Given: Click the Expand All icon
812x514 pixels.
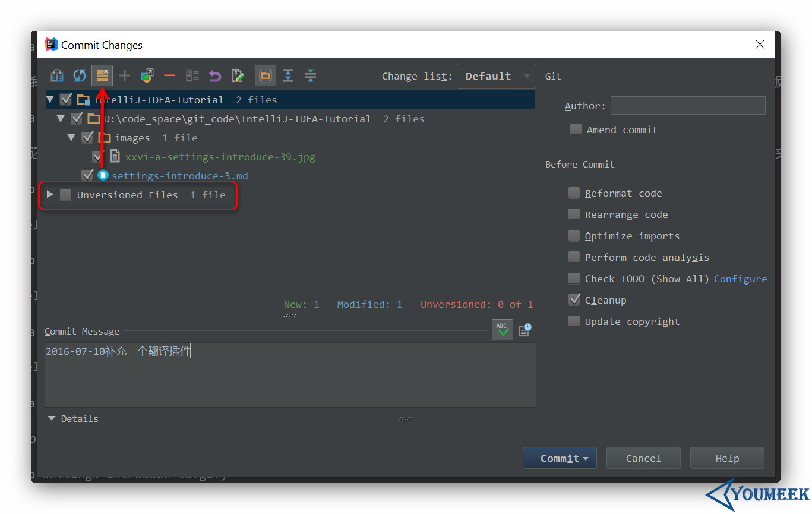Looking at the screenshot, I should tap(288, 75).
